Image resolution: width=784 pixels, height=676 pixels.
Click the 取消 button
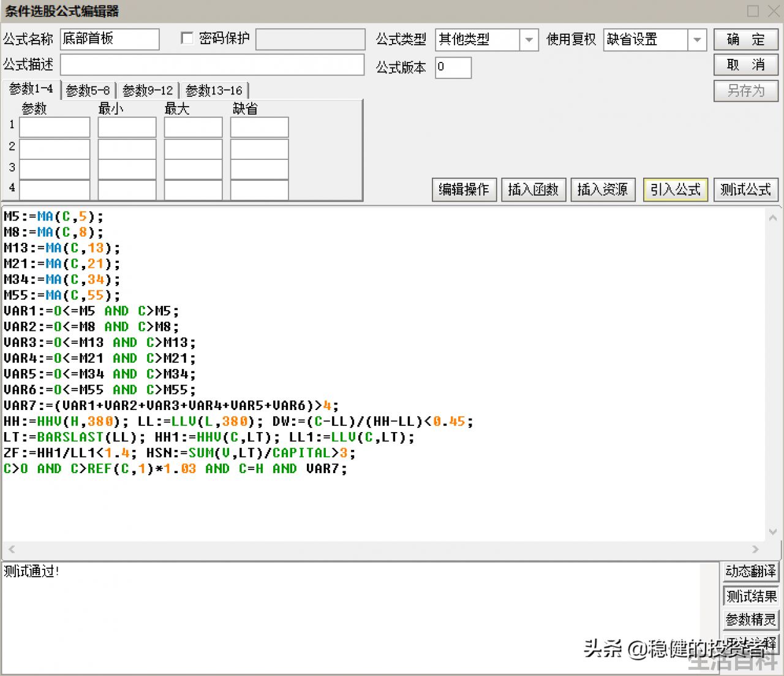pyautogui.click(x=745, y=65)
